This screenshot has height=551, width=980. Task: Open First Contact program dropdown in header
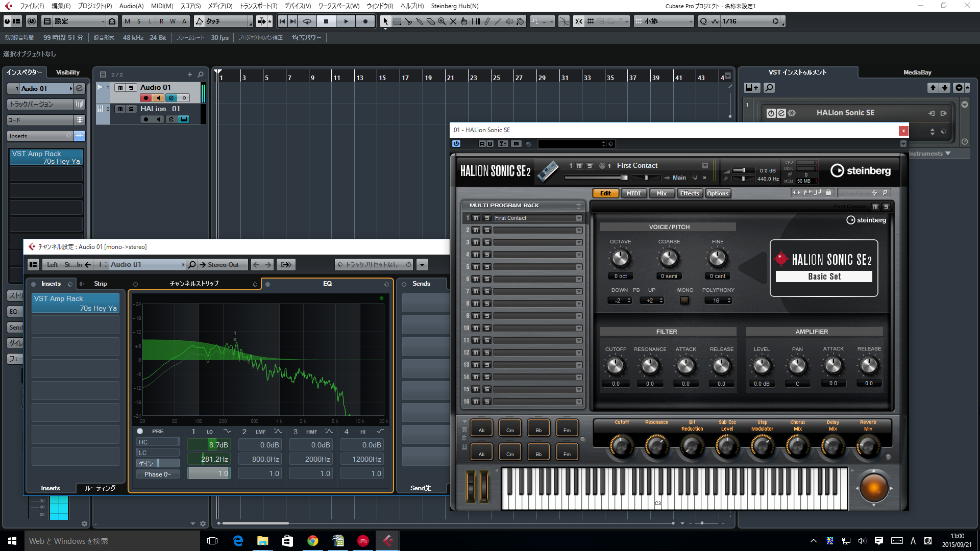pos(705,165)
